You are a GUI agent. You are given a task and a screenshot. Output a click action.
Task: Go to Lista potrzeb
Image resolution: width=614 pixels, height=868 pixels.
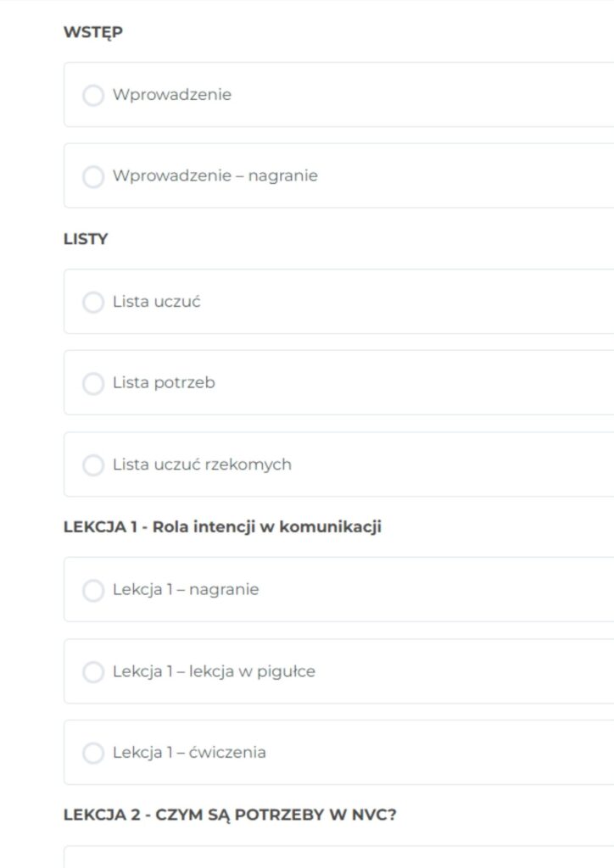(x=164, y=383)
